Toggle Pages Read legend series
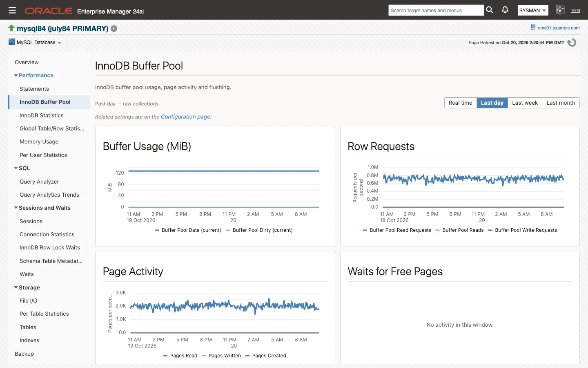 coord(180,356)
